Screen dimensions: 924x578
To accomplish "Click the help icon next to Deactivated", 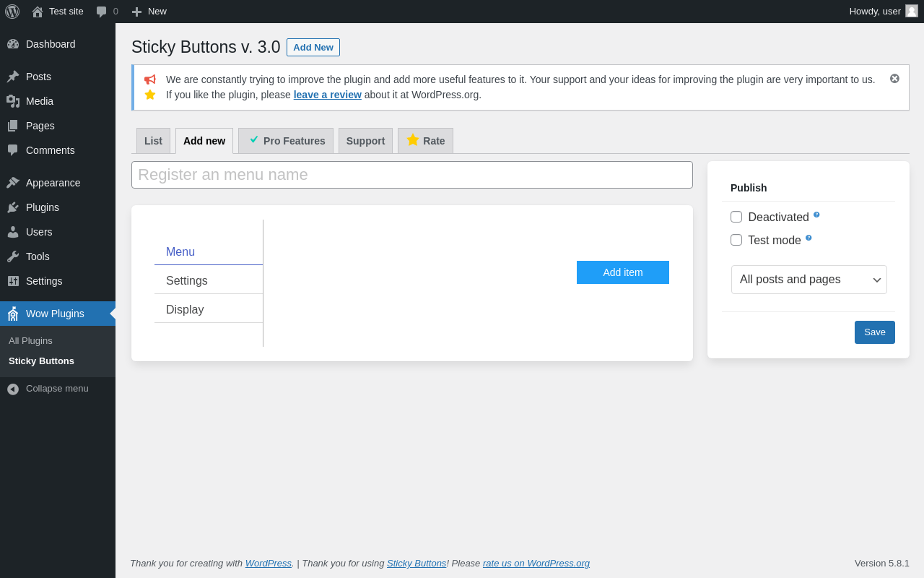I will pos(816,215).
